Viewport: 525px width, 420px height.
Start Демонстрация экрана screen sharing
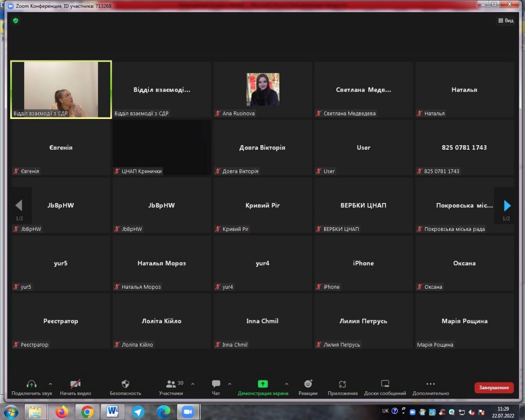click(262, 384)
